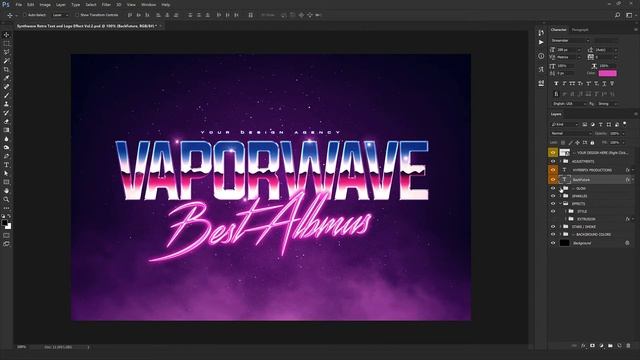The height and width of the screenshot is (360, 640).
Task: Open the Search icon in options bar
Action: pos(618,15)
